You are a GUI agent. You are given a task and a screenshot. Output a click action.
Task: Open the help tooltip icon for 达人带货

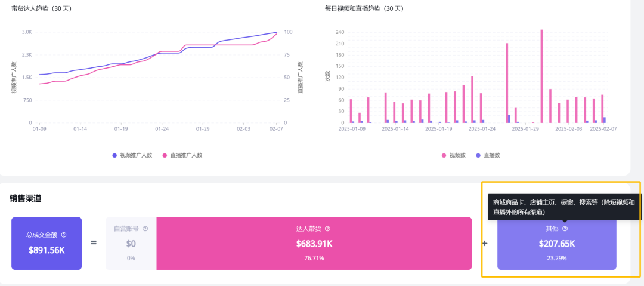pyautogui.click(x=327, y=229)
